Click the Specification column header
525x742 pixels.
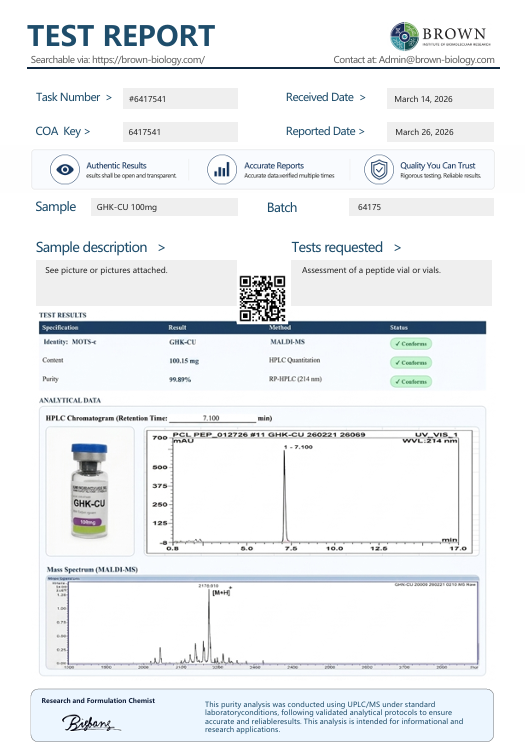pyautogui.click(x=60, y=327)
